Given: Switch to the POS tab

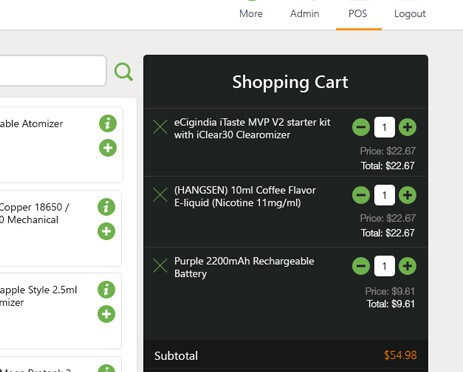Looking at the screenshot, I should 358,14.
